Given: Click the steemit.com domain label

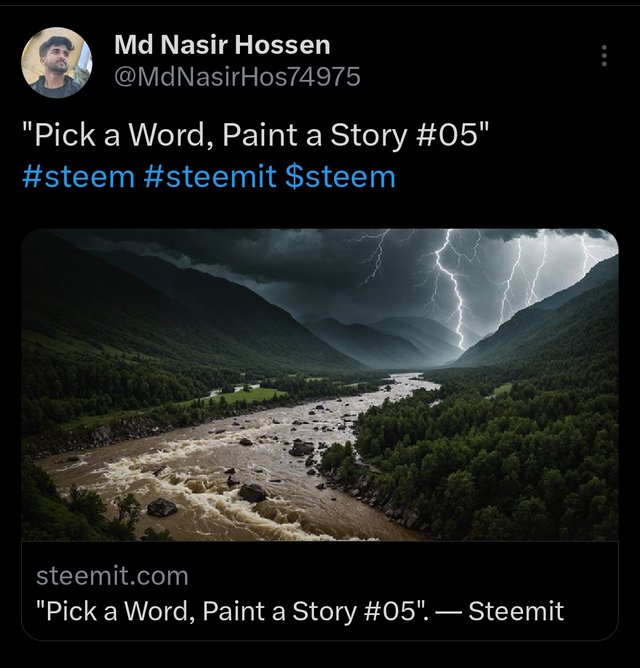Looking at the screenshot, I should pos(112,576).
